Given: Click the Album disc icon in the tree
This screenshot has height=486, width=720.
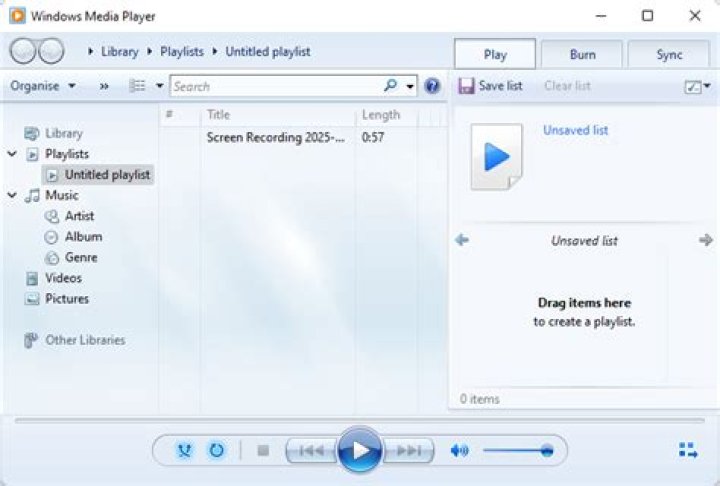Looking at the screenshot, I should pyautogui.click(x=51, y=237).
